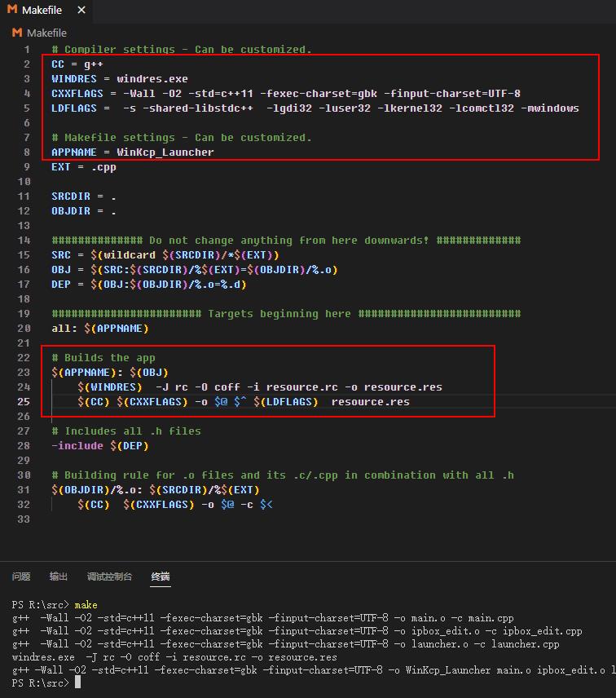Click the 'EXT = .cpp' line
The image size is (616, 698).
point(84,167)
